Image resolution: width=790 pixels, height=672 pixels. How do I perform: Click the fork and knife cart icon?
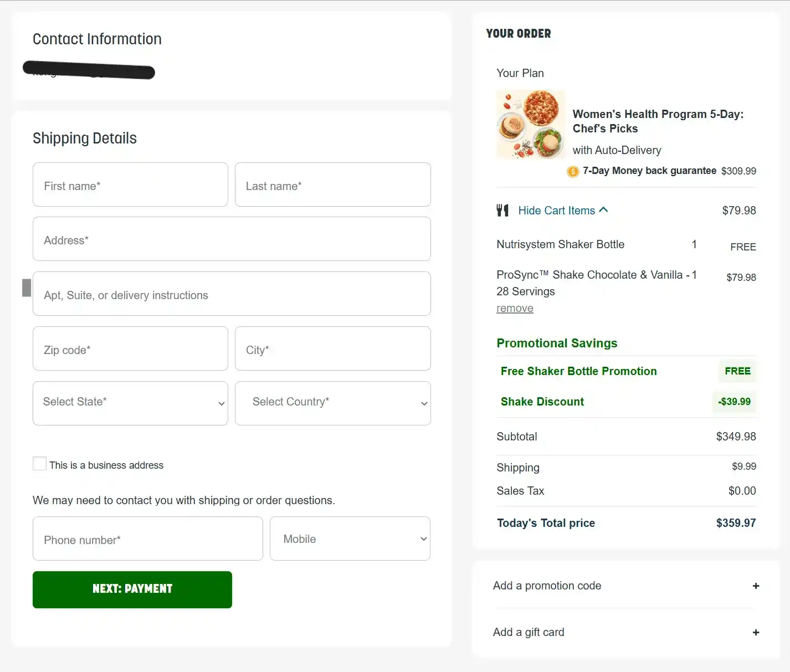coord(502,211)
